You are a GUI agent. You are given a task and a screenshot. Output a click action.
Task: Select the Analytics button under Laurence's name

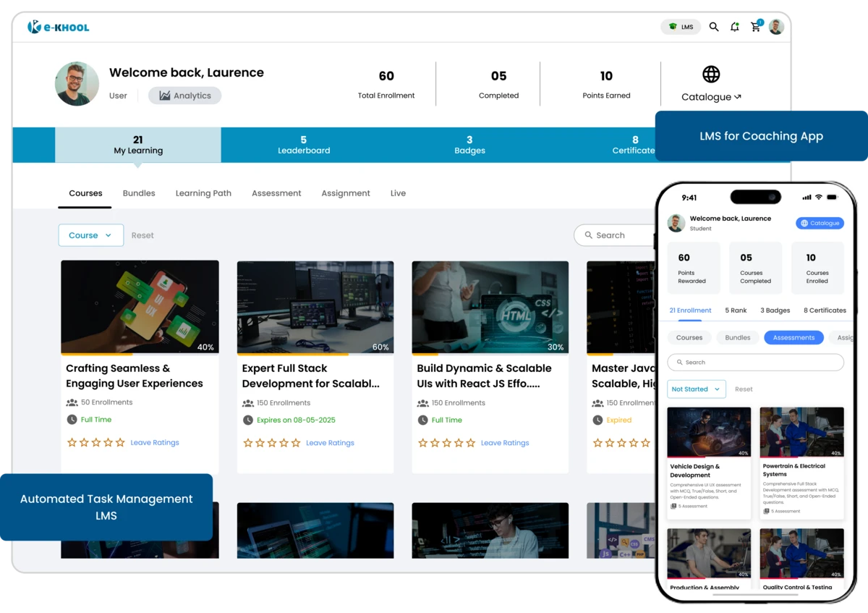(x=184, y=96)
